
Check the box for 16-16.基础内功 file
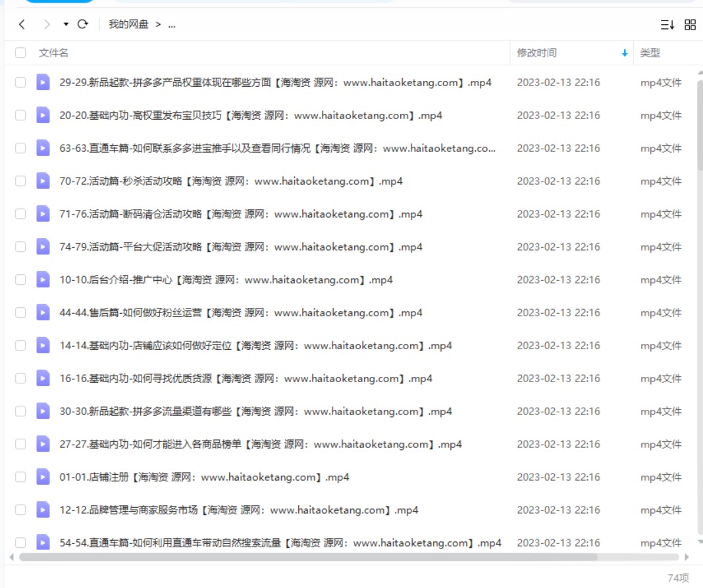[20, 378]
